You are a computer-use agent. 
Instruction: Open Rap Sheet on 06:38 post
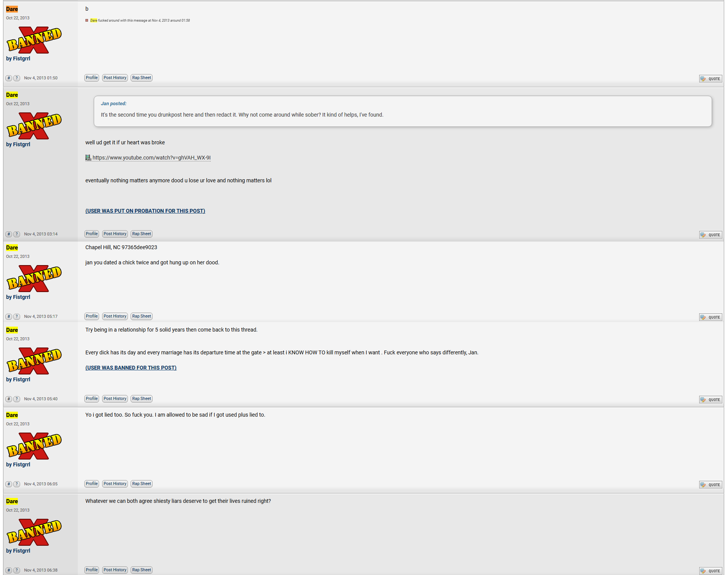(x=142, y=570)
